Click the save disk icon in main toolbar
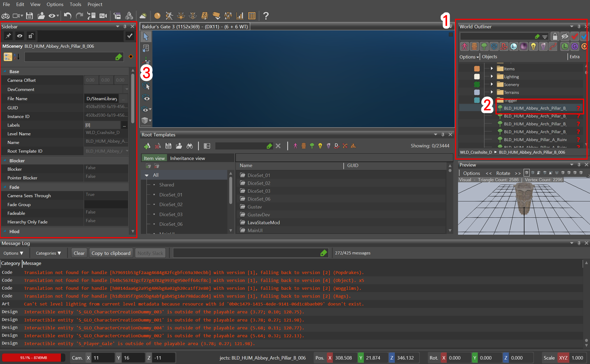 pos(29,16)
